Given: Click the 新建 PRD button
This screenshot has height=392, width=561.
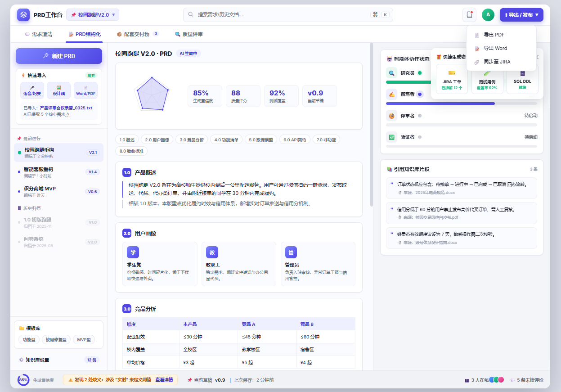Looking at the screenshot, I should [x=59, y=56].
